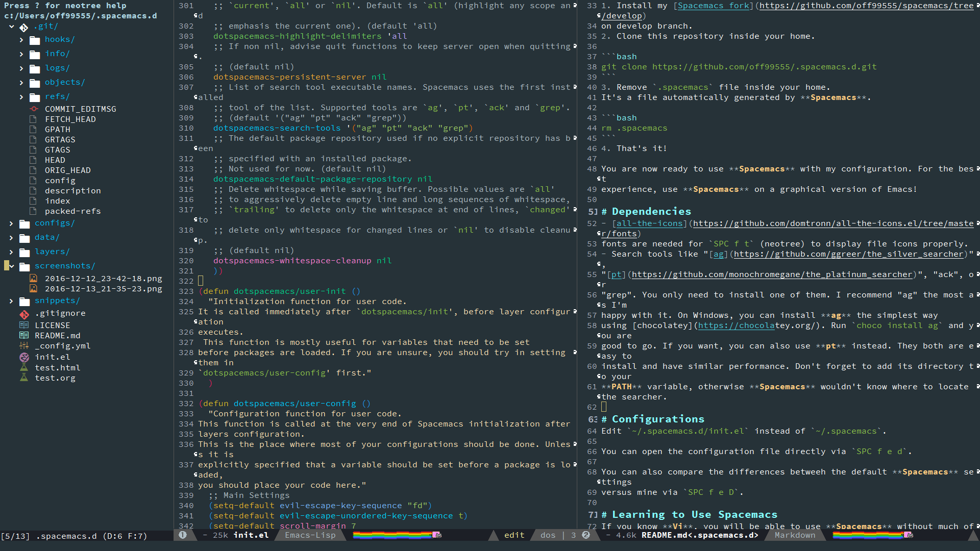Collapse the .git/ directory chevron

11,26
